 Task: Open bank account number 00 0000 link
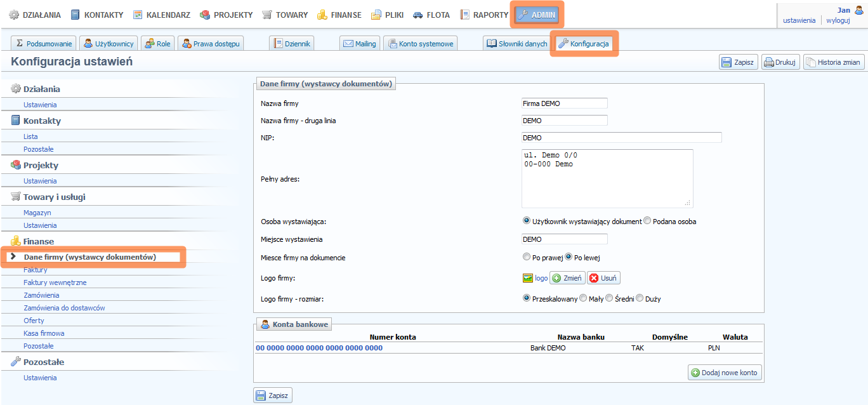click(319, 348)
